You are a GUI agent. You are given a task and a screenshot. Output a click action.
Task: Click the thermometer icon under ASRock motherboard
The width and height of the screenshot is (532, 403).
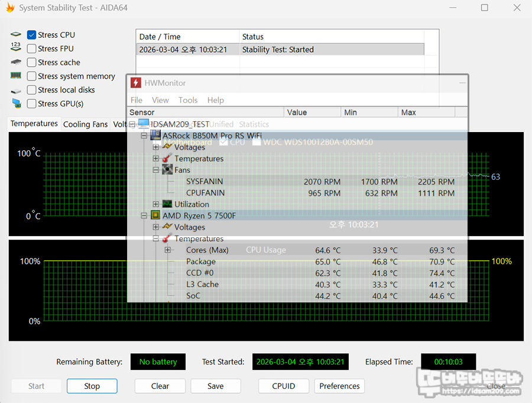click(167, 158)
